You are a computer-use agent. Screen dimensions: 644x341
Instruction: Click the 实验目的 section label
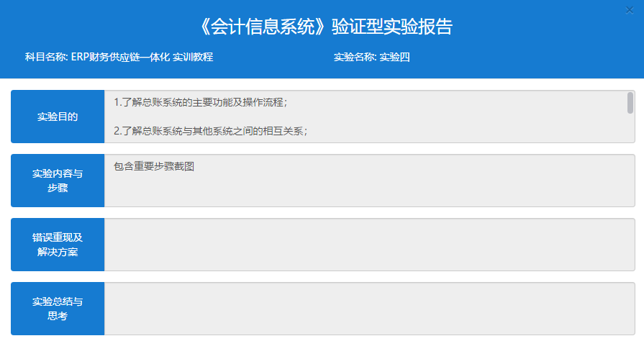pos(58,117)
